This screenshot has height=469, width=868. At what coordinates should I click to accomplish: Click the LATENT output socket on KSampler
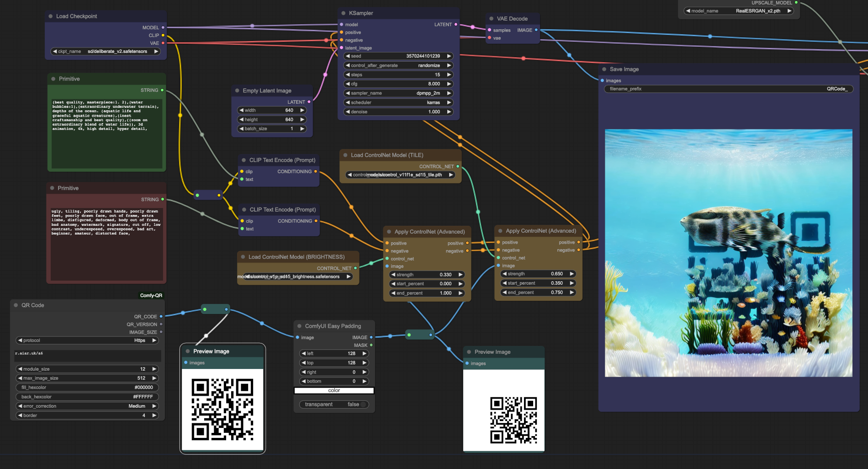pos(455,25)
